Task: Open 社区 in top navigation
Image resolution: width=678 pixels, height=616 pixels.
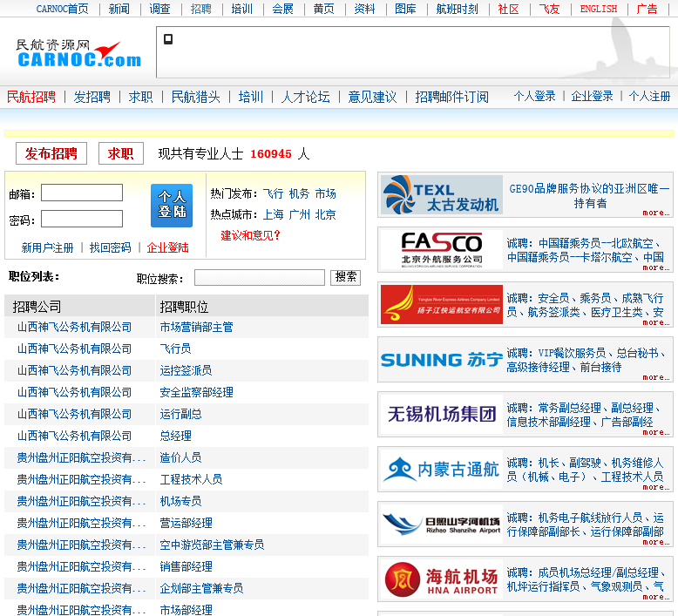Action: 508,9
